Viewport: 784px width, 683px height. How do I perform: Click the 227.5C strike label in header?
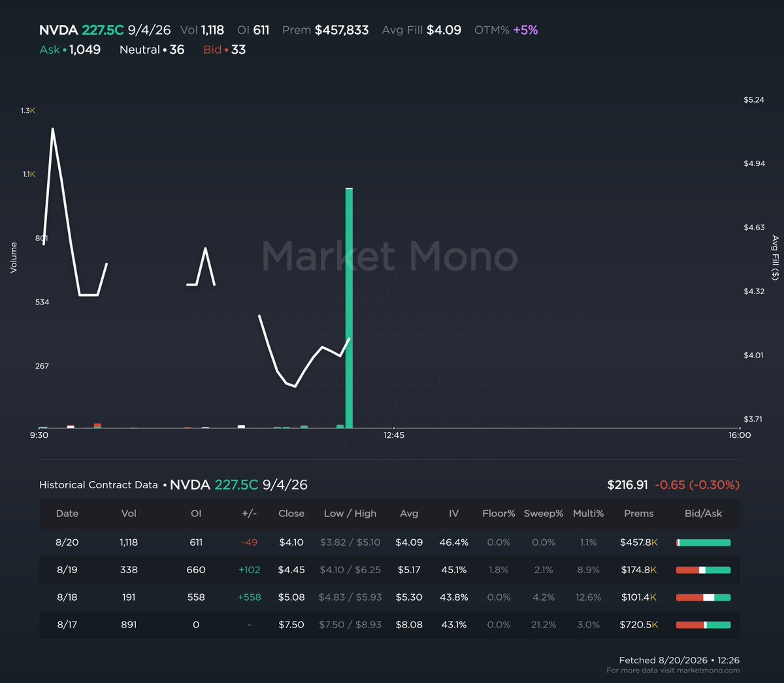(103, 30)
